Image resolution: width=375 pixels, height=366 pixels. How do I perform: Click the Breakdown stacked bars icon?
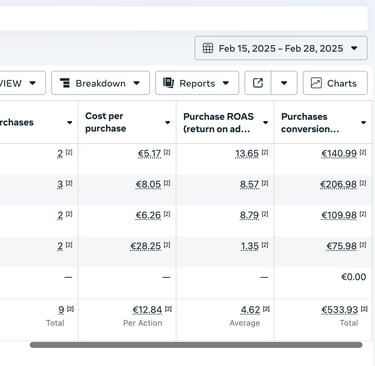point(65,83)
